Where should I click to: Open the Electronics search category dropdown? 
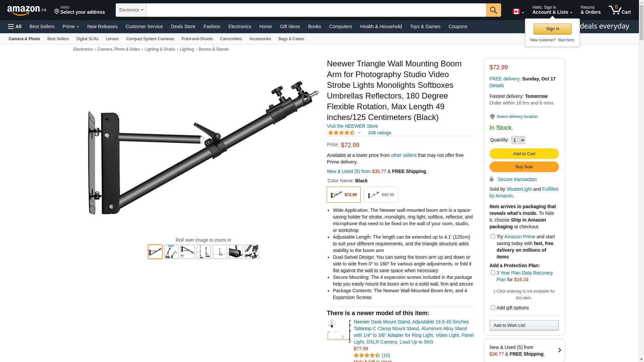pos(131,10)
